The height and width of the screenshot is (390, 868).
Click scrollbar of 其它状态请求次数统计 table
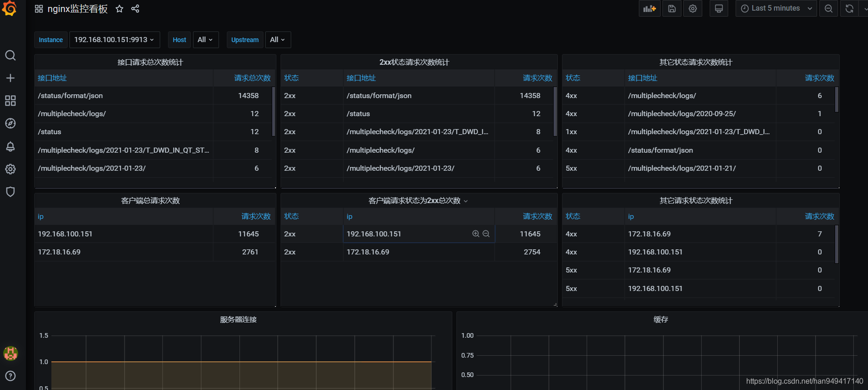[837, 99]
